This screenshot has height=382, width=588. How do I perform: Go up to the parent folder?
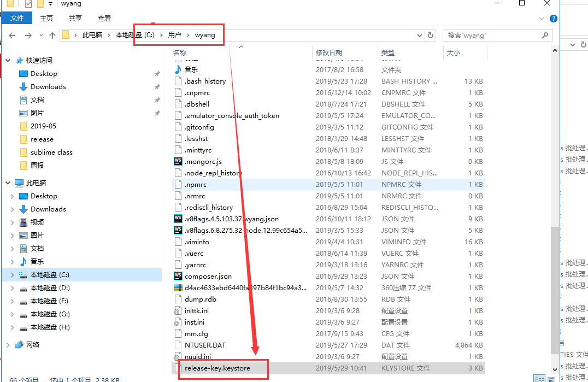pyautogui.click(x=52, y=34)
